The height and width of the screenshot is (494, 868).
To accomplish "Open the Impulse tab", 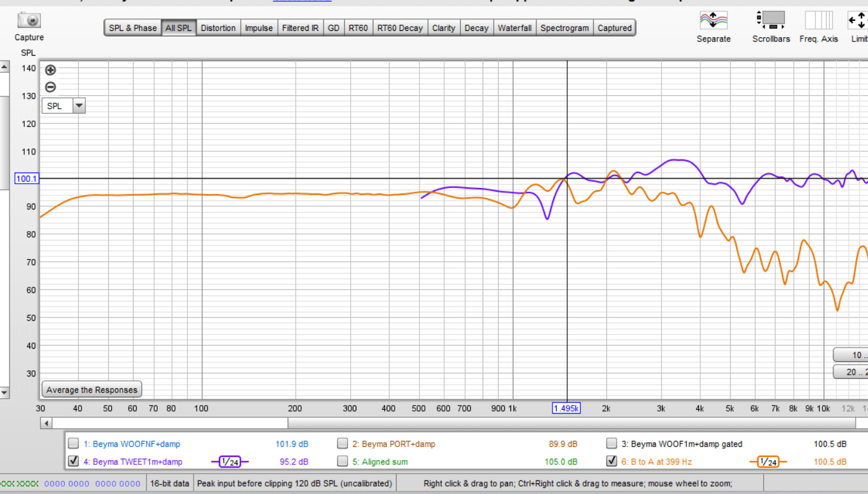I will tap(259, 28).
